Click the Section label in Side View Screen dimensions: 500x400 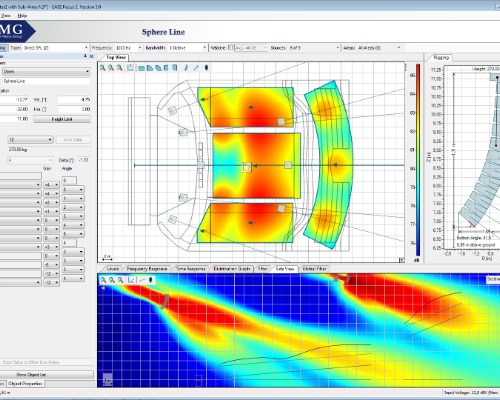coord(493,279)
